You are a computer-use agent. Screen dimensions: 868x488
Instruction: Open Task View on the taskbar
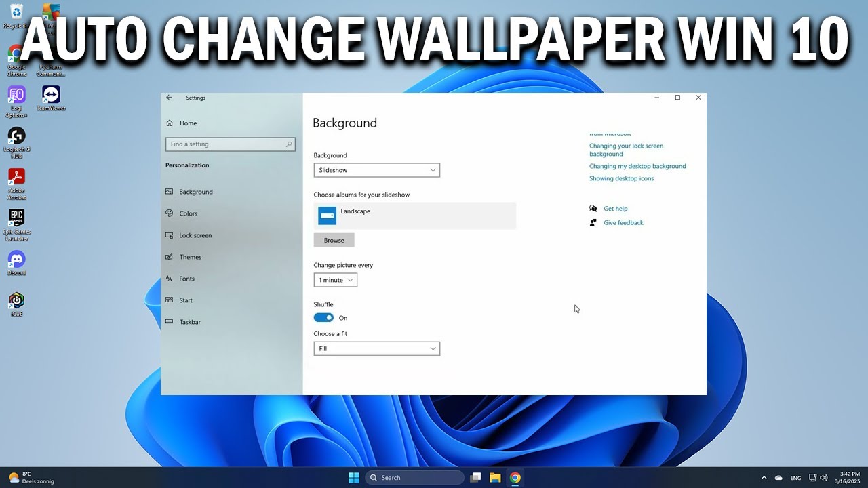tap(475, 478)
